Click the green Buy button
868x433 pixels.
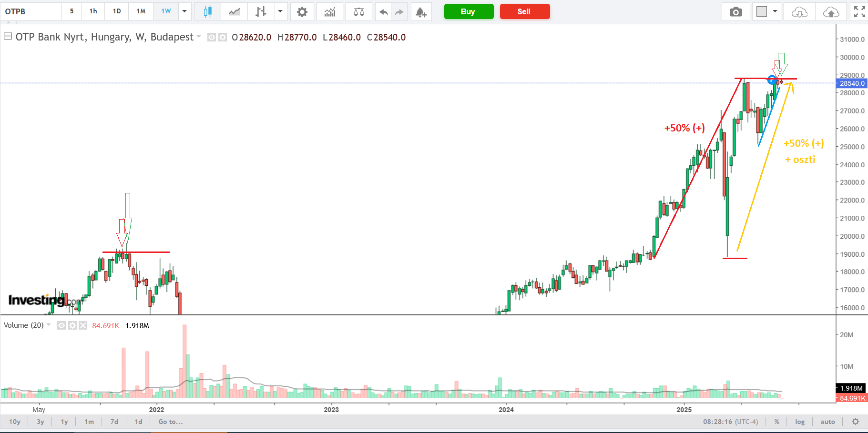click(x=469, y=11)
